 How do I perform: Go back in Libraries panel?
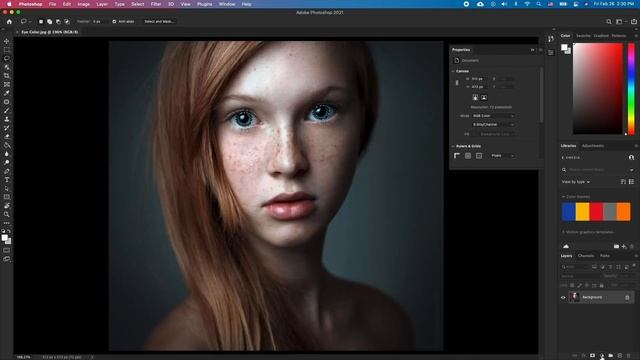[x=563, y=158]
